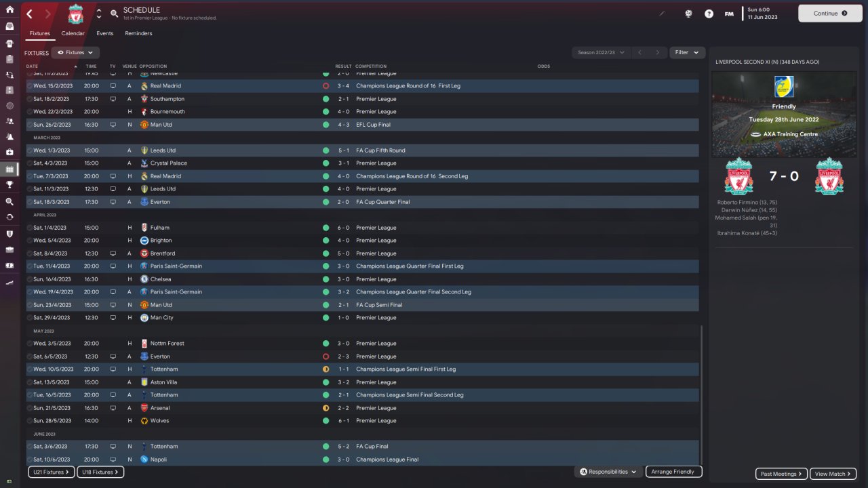Go to next season with right chevron
Screen dimensions: 868x488
[657, 52]
